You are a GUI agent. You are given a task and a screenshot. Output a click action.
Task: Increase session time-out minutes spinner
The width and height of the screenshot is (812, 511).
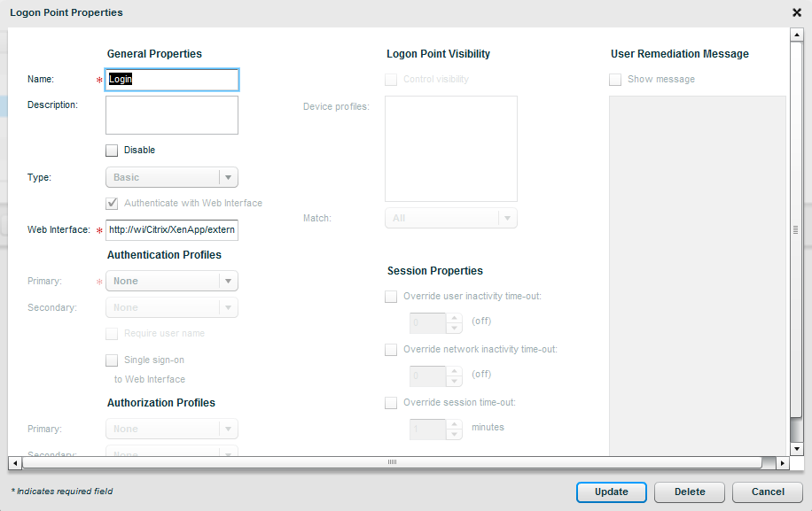454,424
